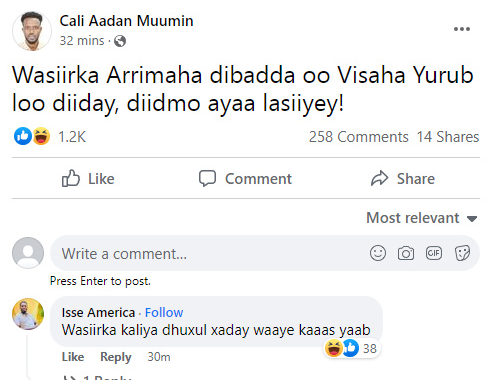The width and height of the screenshot is (491, 380).
Task: Open Cali Aadan Muumin's profile name
Action: (126, 21)
